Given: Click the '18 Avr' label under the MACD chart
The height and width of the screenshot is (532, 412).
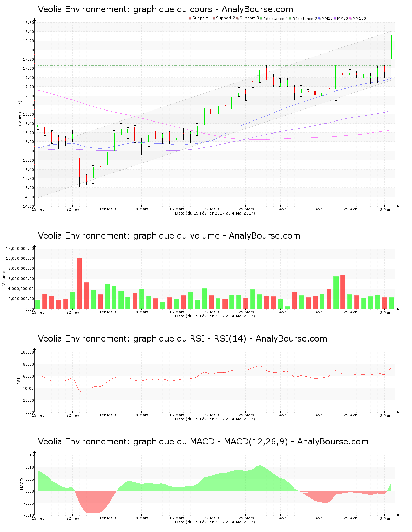Looking at the screenshot, I should click(x=316, y=518).
